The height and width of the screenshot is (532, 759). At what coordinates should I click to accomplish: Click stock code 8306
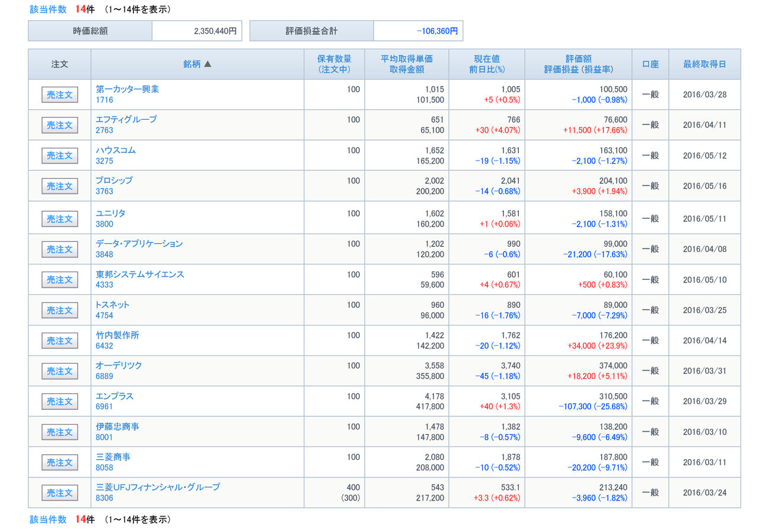104,498
